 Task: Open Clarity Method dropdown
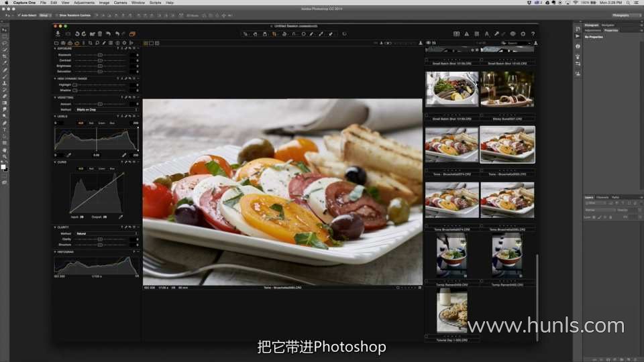(107, 233)
